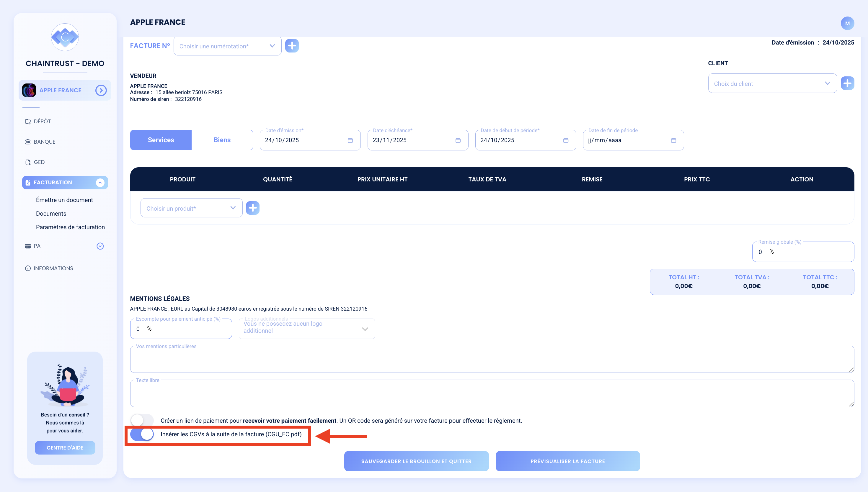
Task: Click the Remise globale percentage field
Action: 803,252
